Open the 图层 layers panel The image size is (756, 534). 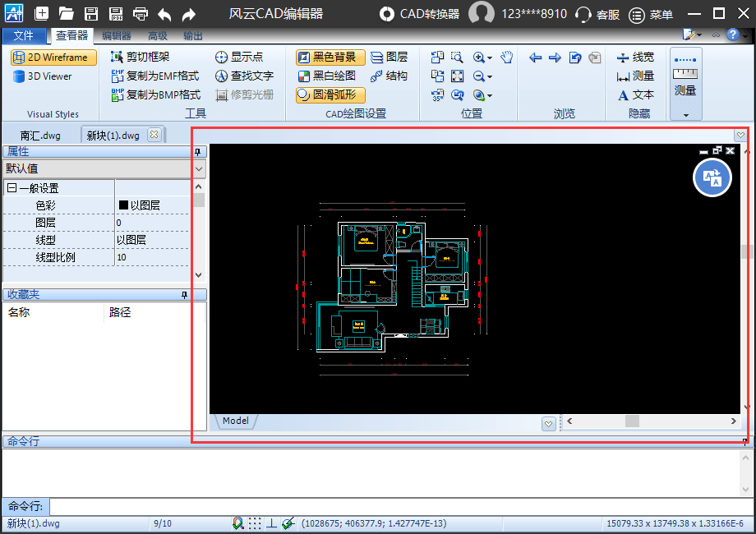tap(388, 57)
